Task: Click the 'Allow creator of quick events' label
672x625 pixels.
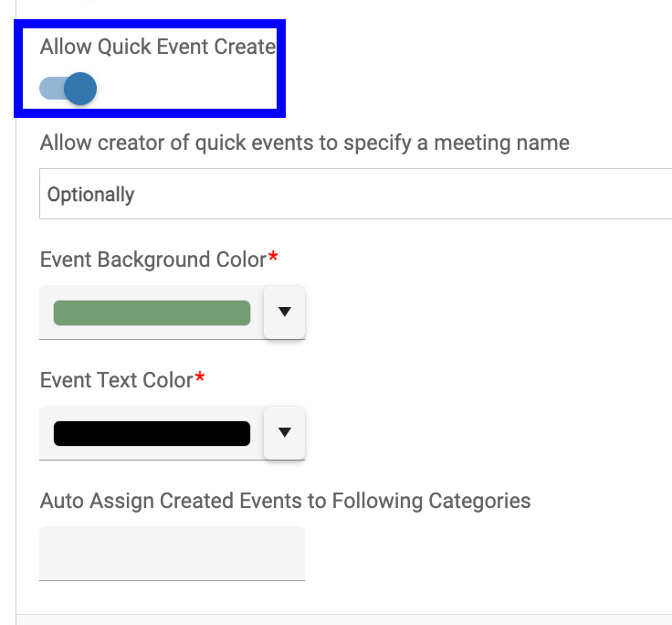Action: tap(304, 143)
